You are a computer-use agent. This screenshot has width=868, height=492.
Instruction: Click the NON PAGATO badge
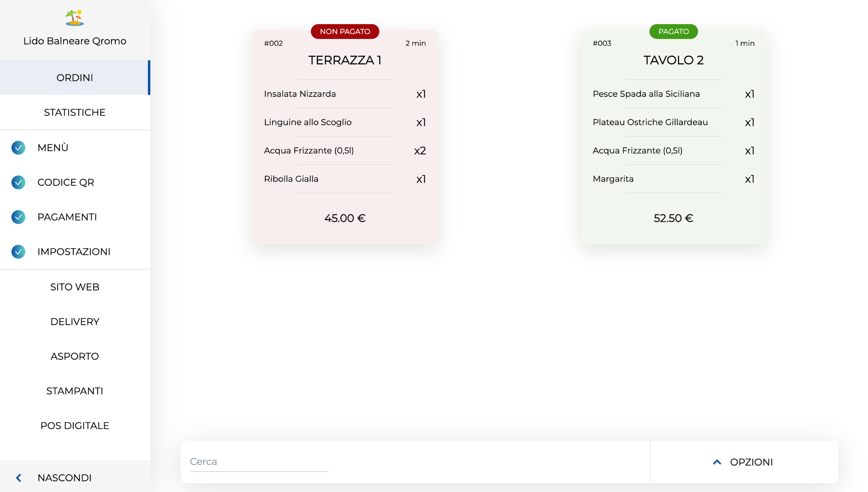(345, 31)
